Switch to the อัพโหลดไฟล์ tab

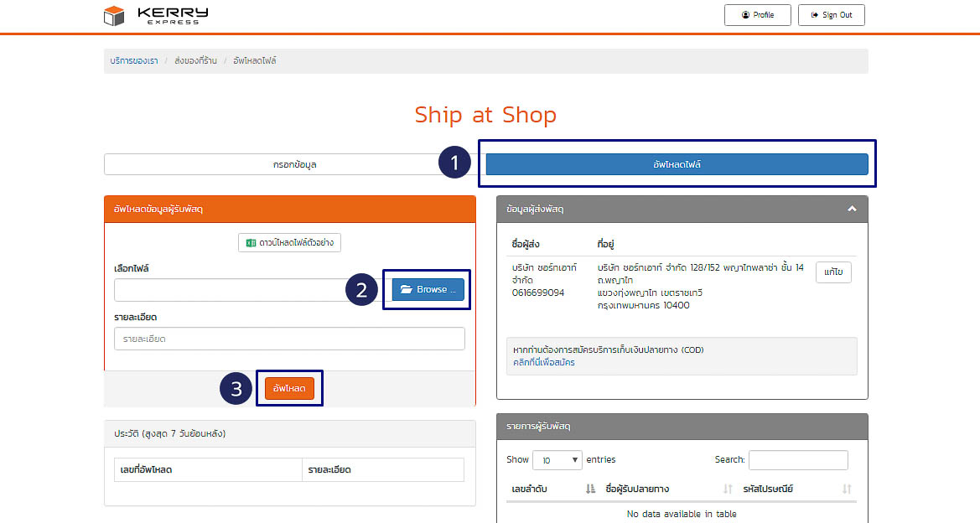click(677, 163)
